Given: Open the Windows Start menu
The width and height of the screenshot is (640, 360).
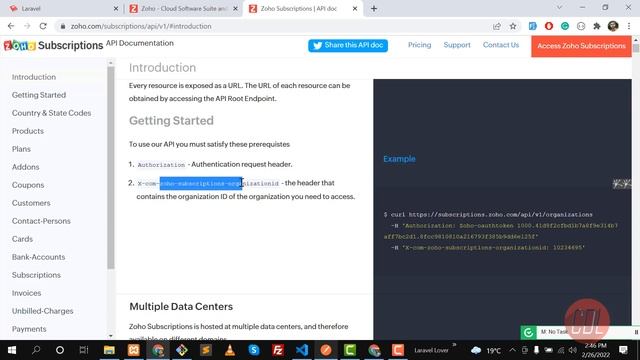Looking at the screenshot, I should pos(12,350).
